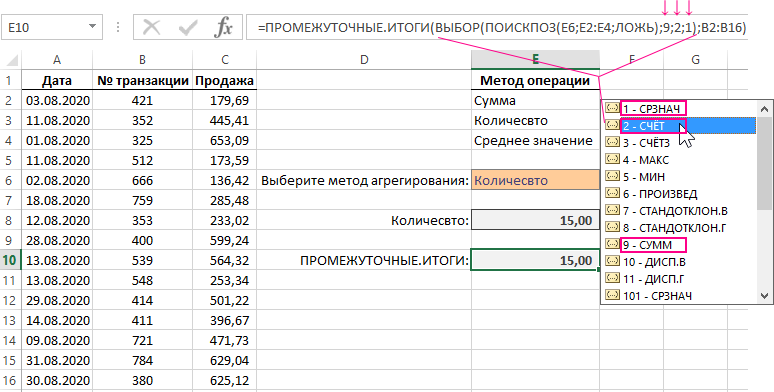Select transaction number 666
The height and width of the screenshot is (392, 774).
(142, 180)
